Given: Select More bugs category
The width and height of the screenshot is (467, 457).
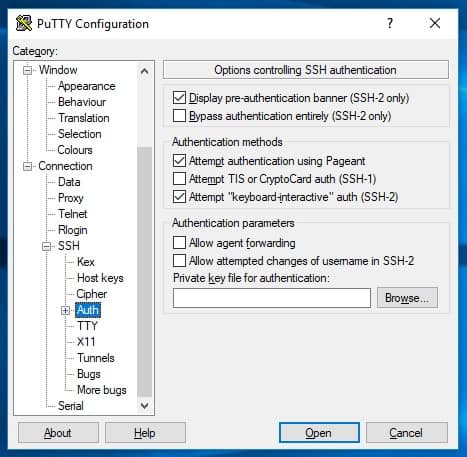Looking at the screenshot, I should (x=102, y=390).
